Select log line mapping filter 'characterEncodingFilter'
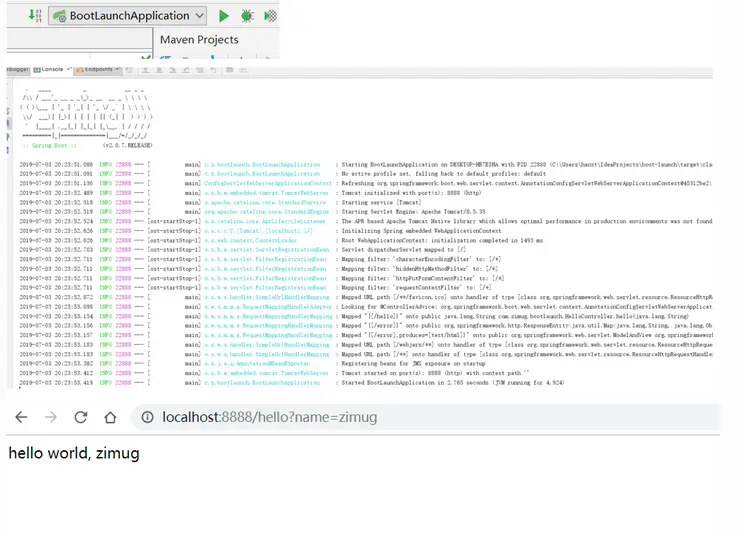Viewport: 743px width, 536px height. point(260,259)
